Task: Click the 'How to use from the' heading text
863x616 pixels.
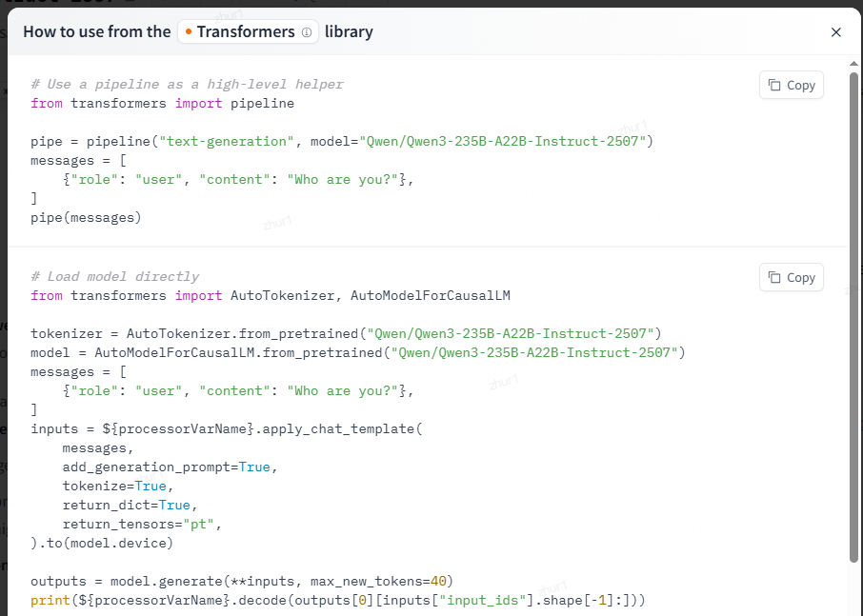Action: 97,32
